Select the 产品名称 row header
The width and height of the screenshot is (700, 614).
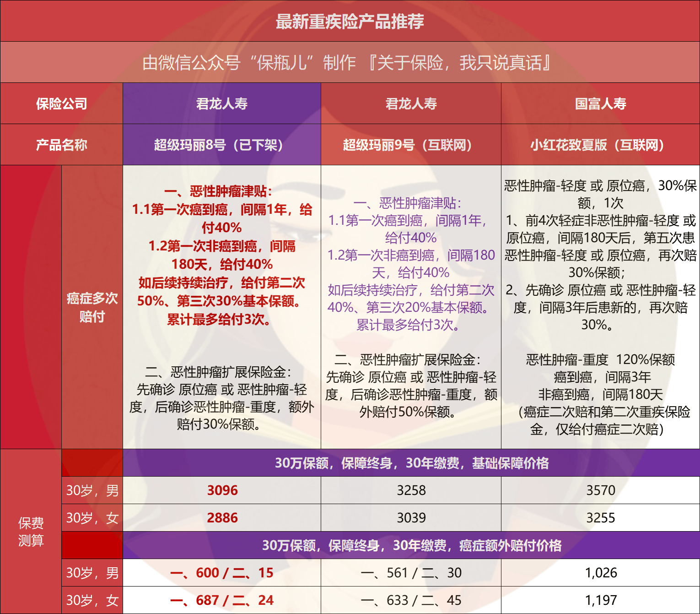(x=62, y=145)
